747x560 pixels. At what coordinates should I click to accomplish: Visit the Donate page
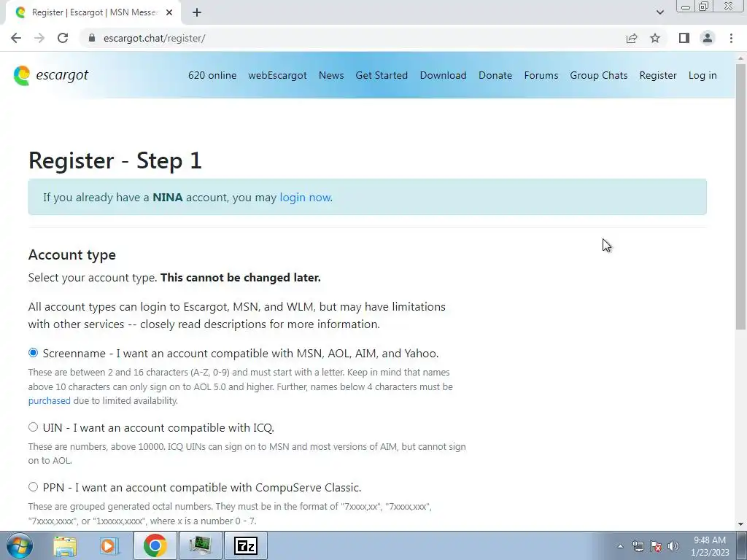(x=495, y=75)
